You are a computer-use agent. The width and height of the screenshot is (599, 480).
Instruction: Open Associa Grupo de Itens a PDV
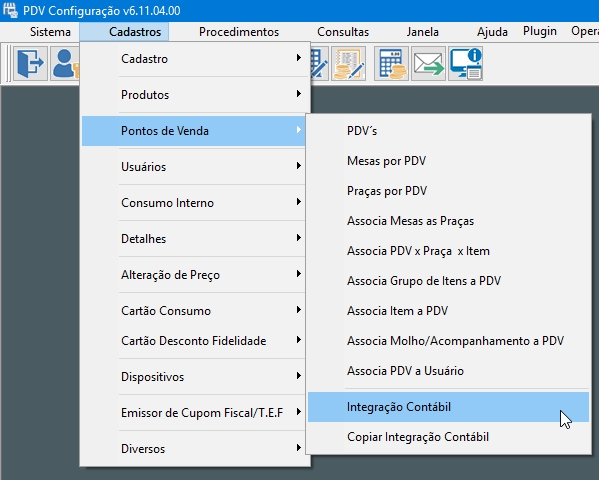tap(448, 281)
